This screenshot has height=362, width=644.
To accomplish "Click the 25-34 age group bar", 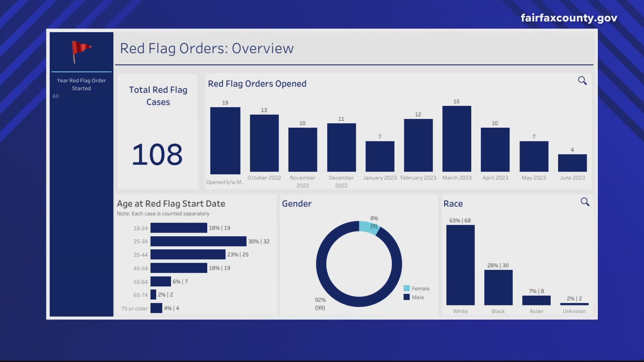I will [x=198, y=241].
